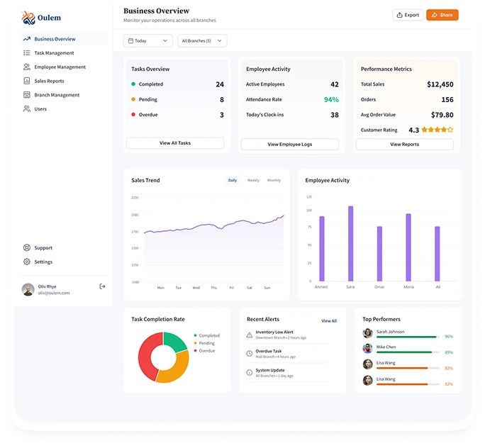
Task: Click the logout icon beside Oliv Rhye
Action: click(102, 286)
